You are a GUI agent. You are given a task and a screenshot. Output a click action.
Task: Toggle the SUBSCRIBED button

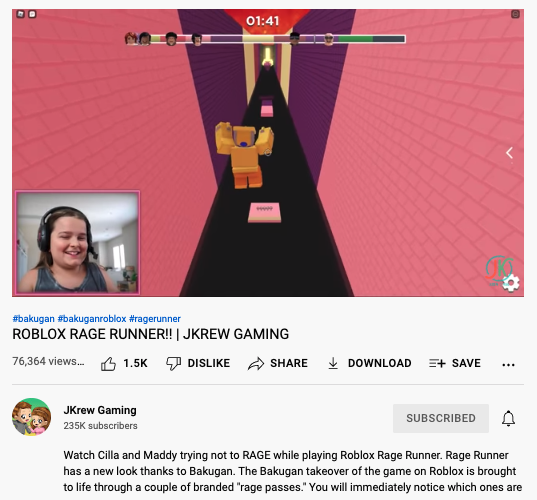[441, 418]
